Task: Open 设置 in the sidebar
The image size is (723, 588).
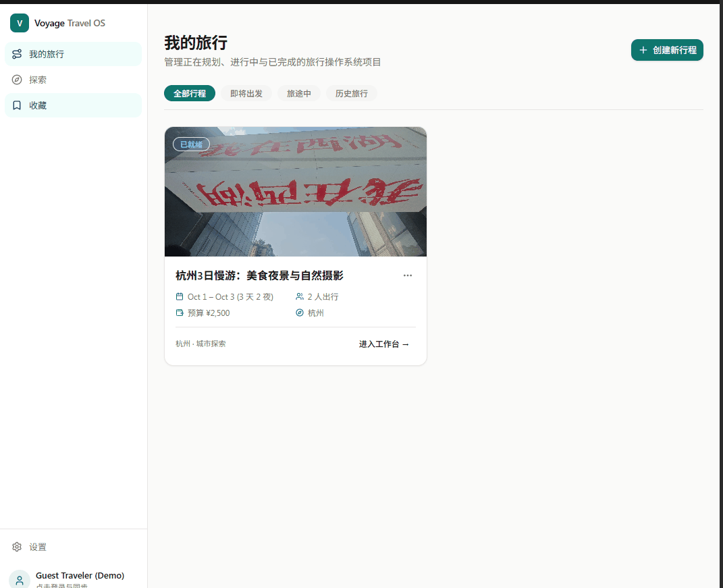Action: (x=74, y=547)
